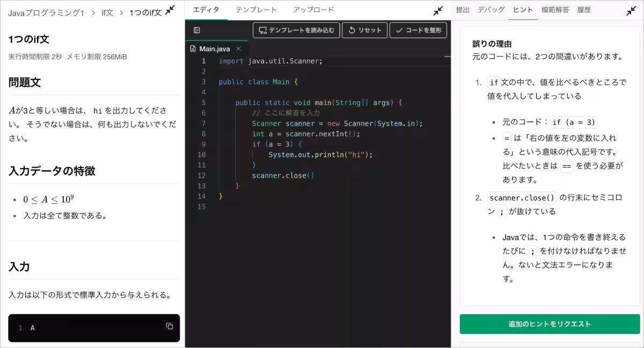Viewport: 644px width, 348px height.
Task: Toggle the file sidebar icon in the editor
Action: (197, 30)
